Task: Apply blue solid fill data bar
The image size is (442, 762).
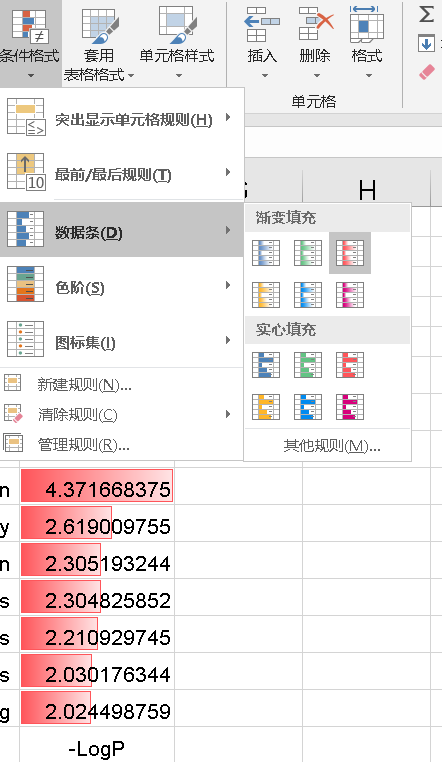Action: pos(266,365)
